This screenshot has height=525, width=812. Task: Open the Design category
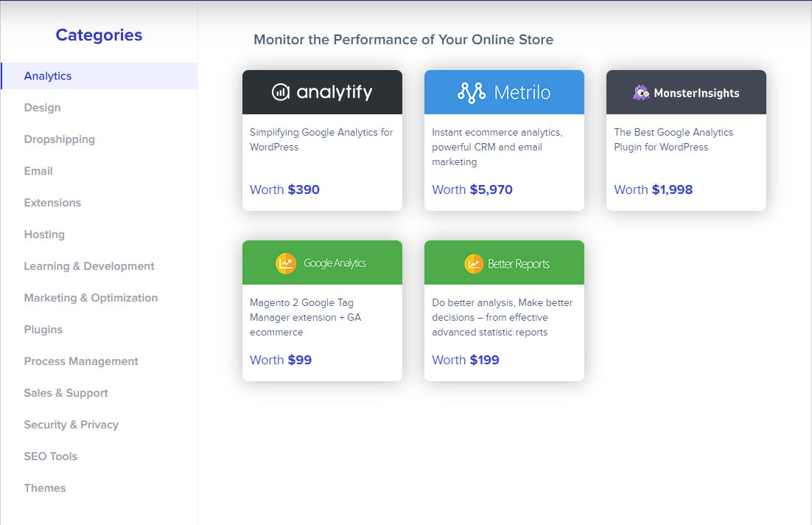43,108
